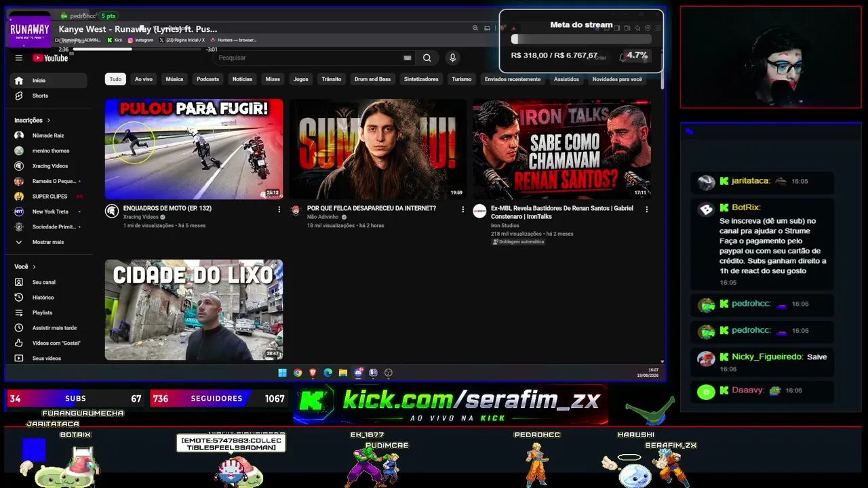
Task: Select the Jogos filter chip
Action: pyautogui.click(x=300, y=79)
